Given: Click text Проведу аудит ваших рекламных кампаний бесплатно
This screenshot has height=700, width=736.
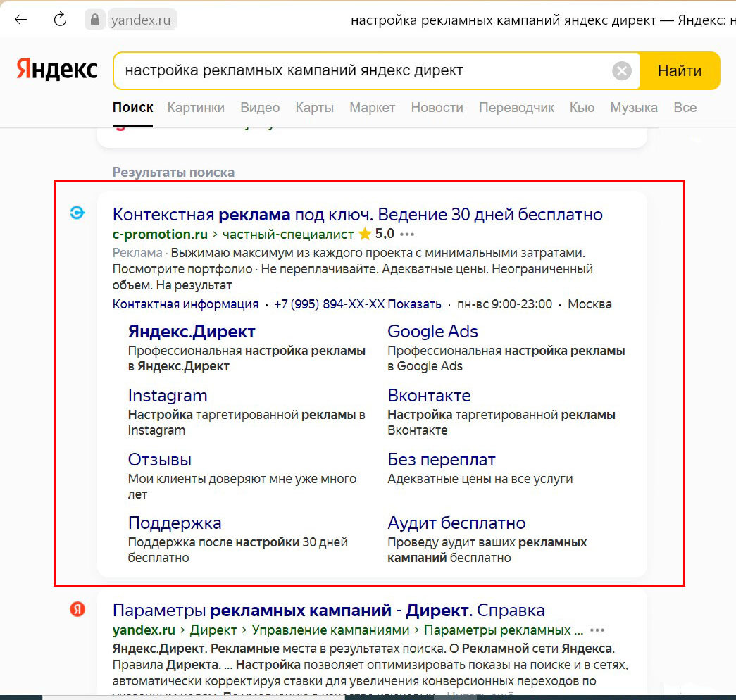Looking at the screenshot, I should pos(487,550).
